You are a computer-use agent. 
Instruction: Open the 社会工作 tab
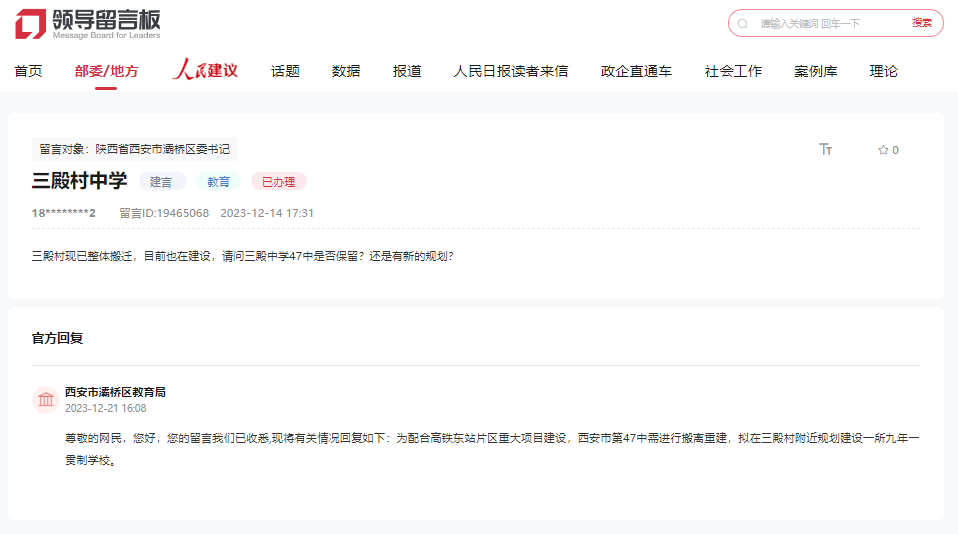(x=733, y=71)
